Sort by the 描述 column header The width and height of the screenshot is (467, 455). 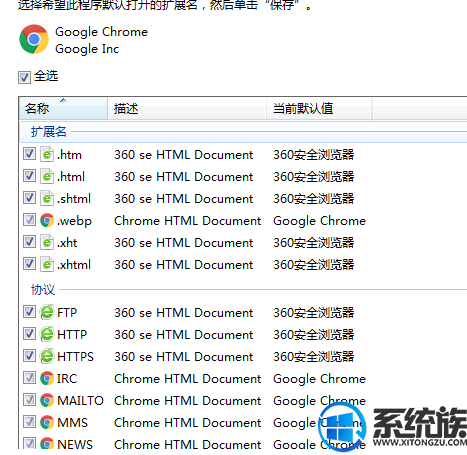(187, 108)
